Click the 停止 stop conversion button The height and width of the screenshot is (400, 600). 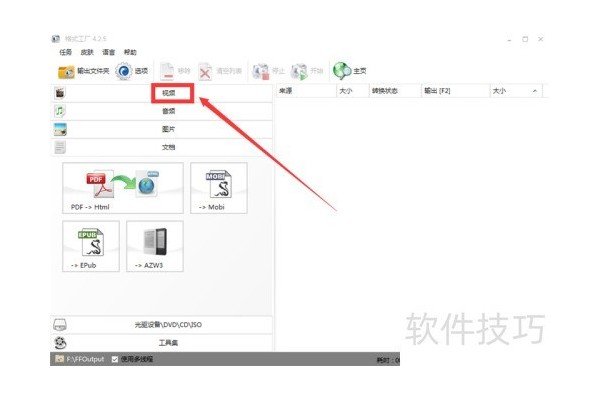click(x=268, y=71)
